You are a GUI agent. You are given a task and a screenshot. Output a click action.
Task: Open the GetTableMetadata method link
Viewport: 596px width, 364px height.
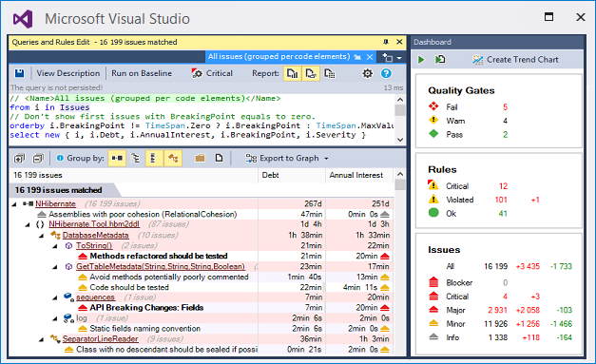tap(161, 266)
